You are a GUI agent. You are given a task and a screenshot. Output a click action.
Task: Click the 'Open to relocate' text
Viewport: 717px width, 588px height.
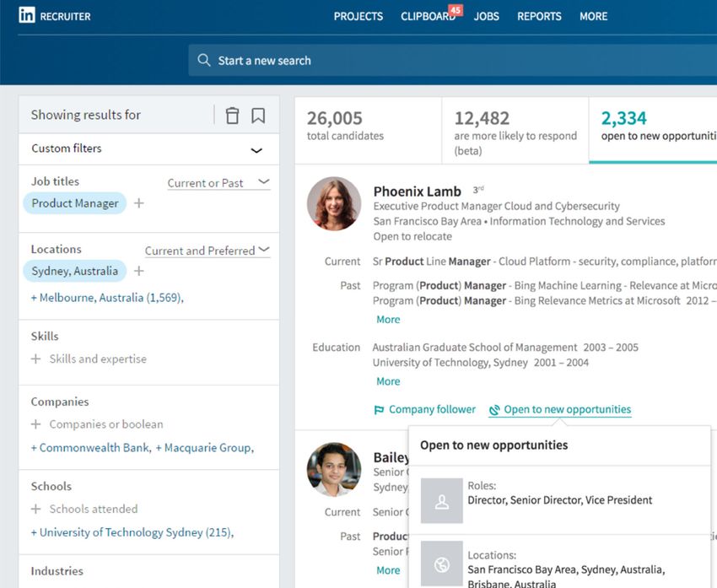412,236
